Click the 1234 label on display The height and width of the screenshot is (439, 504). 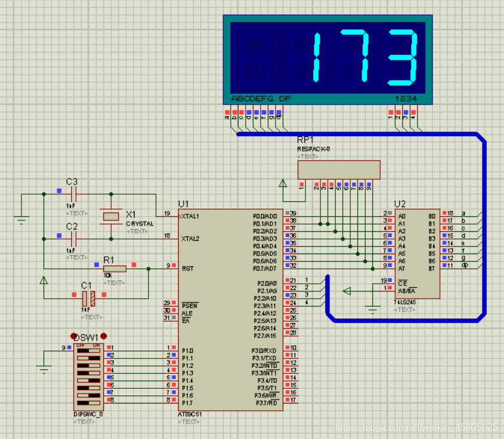[406, 99]
